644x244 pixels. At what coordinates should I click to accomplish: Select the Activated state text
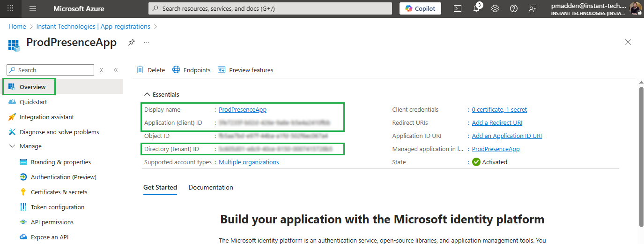(495, 162)
